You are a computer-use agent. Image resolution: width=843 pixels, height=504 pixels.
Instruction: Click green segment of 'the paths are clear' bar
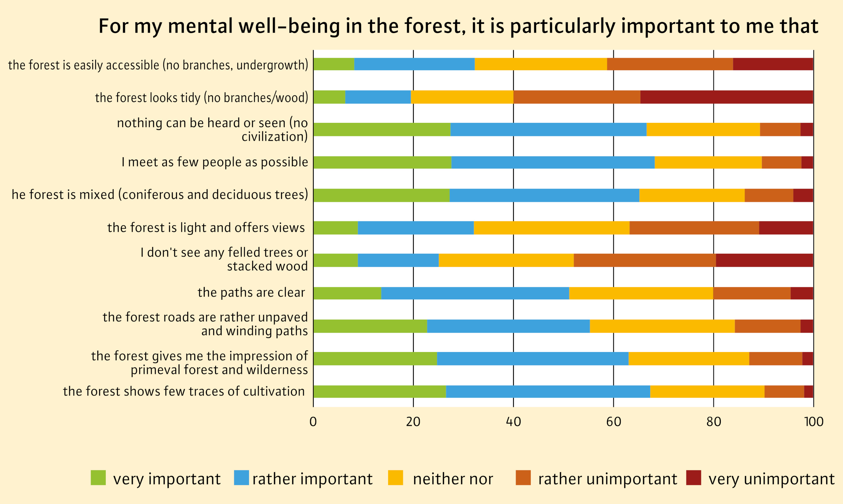[347, 293]
